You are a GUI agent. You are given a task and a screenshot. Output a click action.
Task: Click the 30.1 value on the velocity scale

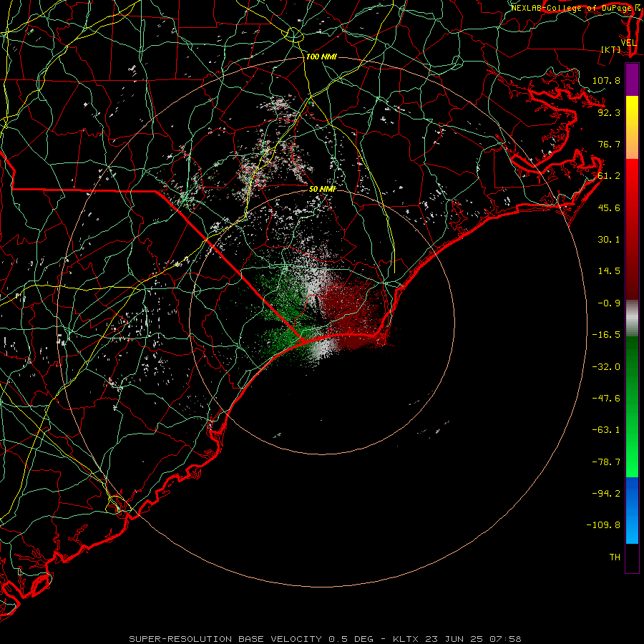(x=609, y=240)
